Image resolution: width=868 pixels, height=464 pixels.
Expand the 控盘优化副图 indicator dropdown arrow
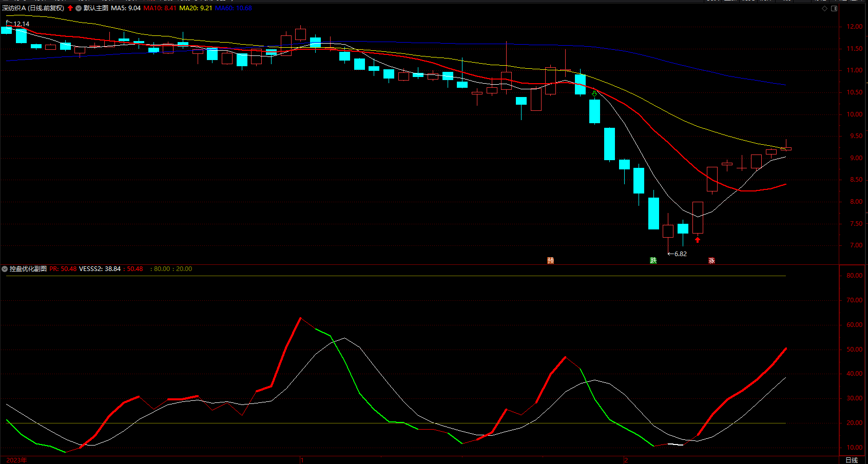click(5, 269)
